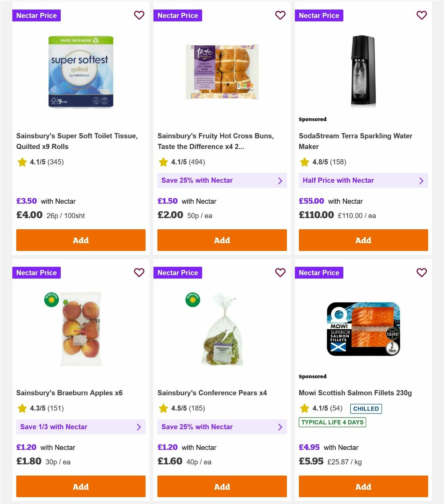
Task: Favourite the Sainsbury's Super Soft Toilet Tissue
Action: point(139,16)
